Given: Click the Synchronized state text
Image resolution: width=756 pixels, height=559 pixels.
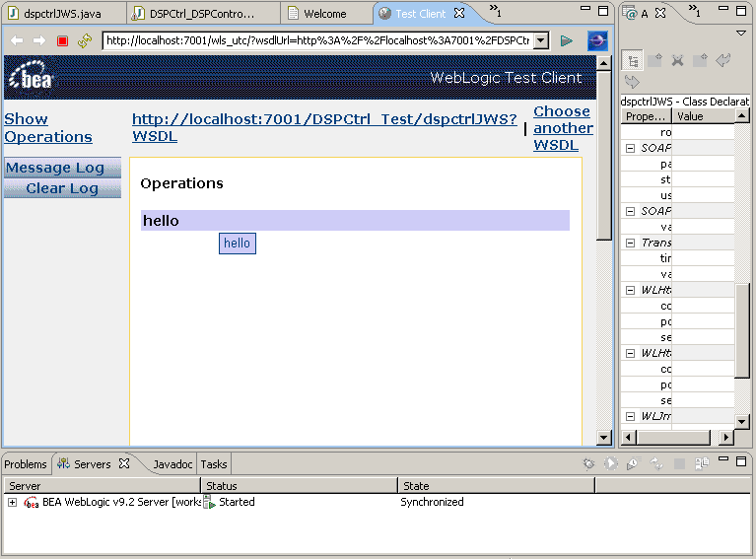Looking at the screenshot, I should pyautogui.click(x=432, y=502).
